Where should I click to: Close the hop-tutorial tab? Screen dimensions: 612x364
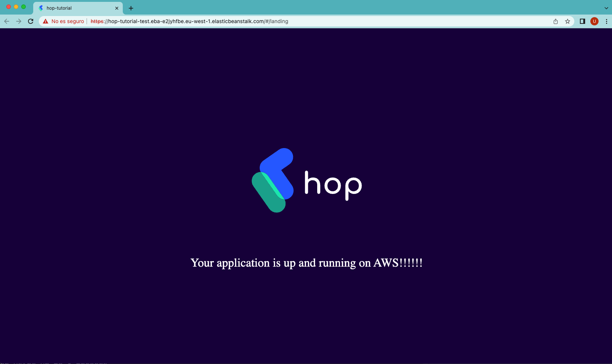coord(117,8)
